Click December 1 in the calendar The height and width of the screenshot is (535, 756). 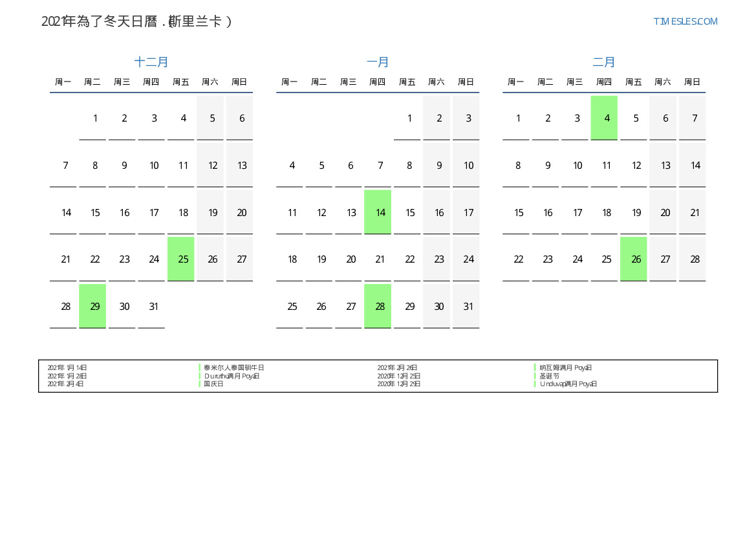point(92,118)
